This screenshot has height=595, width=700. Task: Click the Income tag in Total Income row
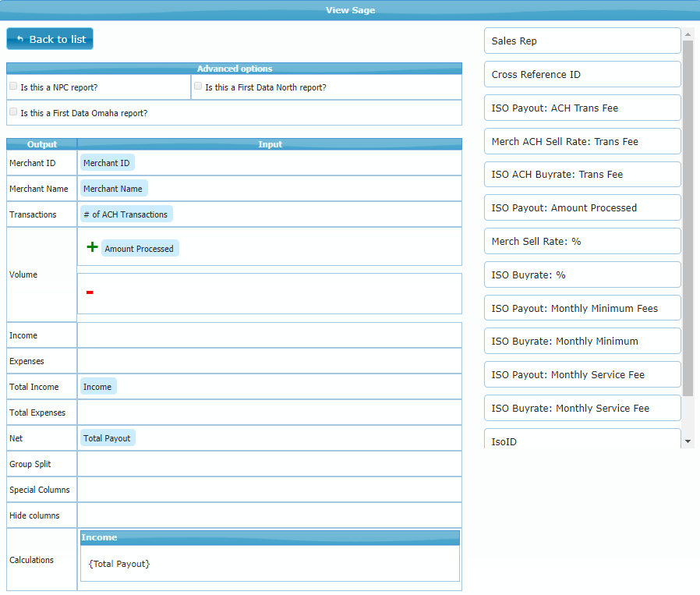coord(97,387)
